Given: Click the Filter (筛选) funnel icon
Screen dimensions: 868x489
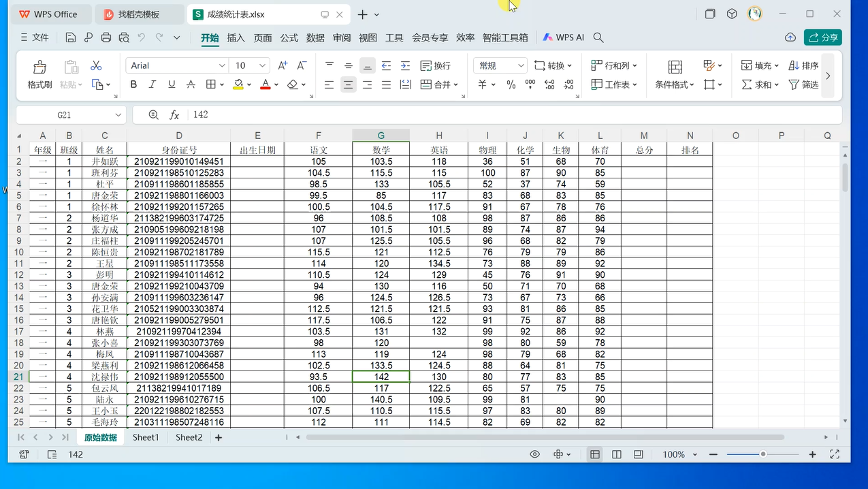Looking at the screenshot, I should [x=794, y=84].
